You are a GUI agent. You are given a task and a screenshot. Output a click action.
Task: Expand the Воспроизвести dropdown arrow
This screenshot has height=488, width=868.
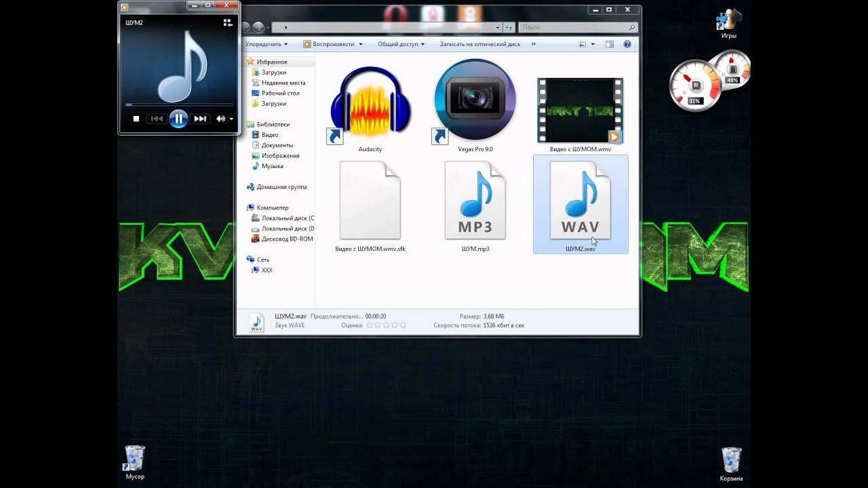point(361,44)
